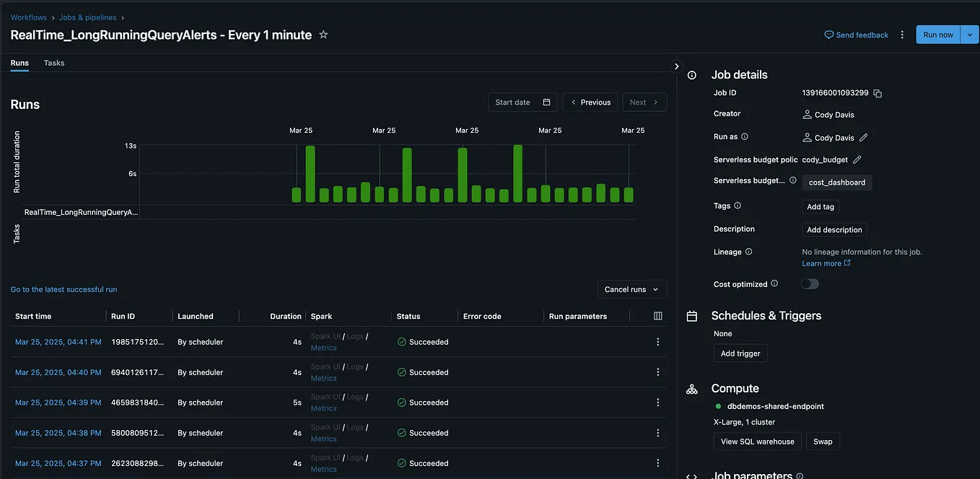This screenshot has height=479, width=980.
Task: Collapse the Runs panel with the chevron
Action: pyautogui.click(x=676, y=65)
